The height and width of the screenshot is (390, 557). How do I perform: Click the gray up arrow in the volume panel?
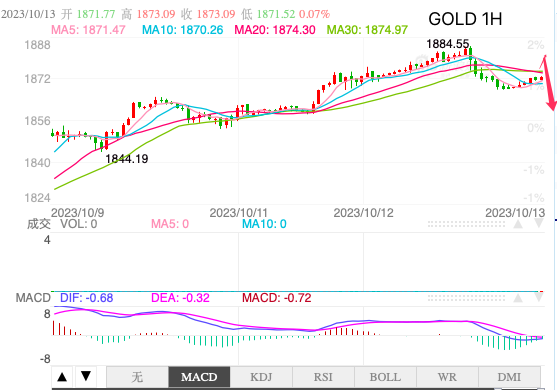(518, 224)
